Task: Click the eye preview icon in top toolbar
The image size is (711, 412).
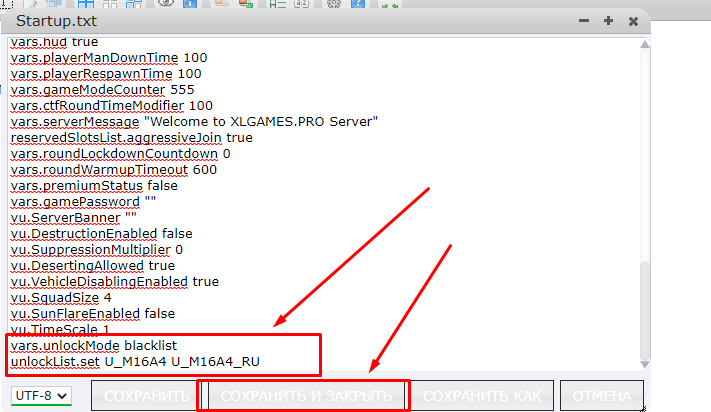Action: coord(166,3)
